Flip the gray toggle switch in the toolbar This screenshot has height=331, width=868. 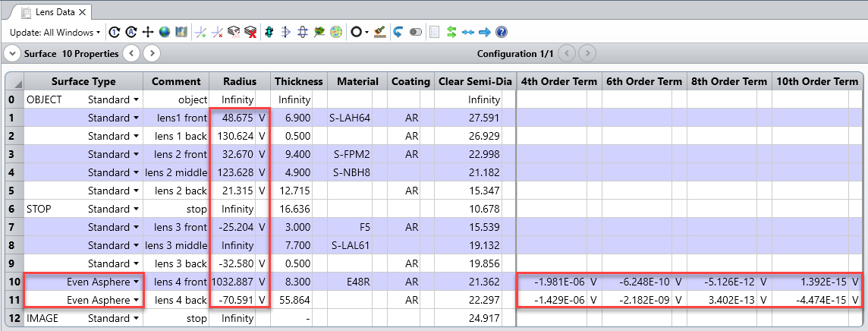[416, 33]
